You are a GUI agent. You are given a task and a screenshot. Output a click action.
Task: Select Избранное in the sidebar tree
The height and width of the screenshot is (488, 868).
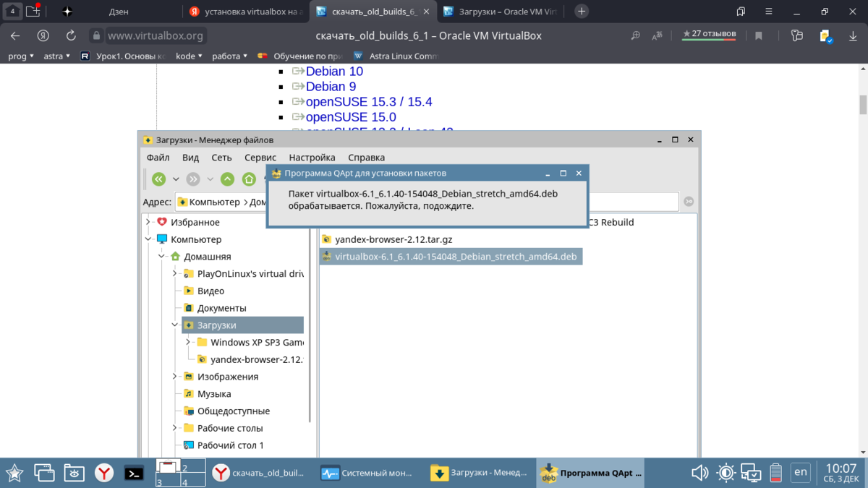[195, 222]
